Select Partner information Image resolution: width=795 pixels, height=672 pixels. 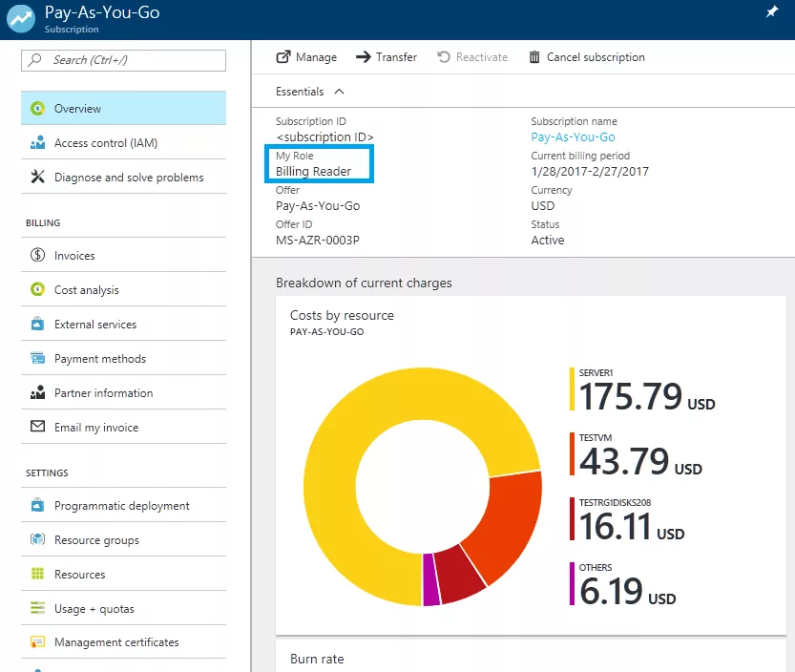click(x=123, y=392)
